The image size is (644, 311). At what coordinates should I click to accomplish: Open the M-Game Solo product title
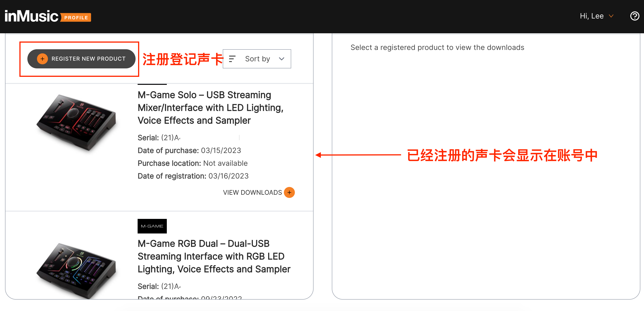pyautogui.click(x=210, y=108)
